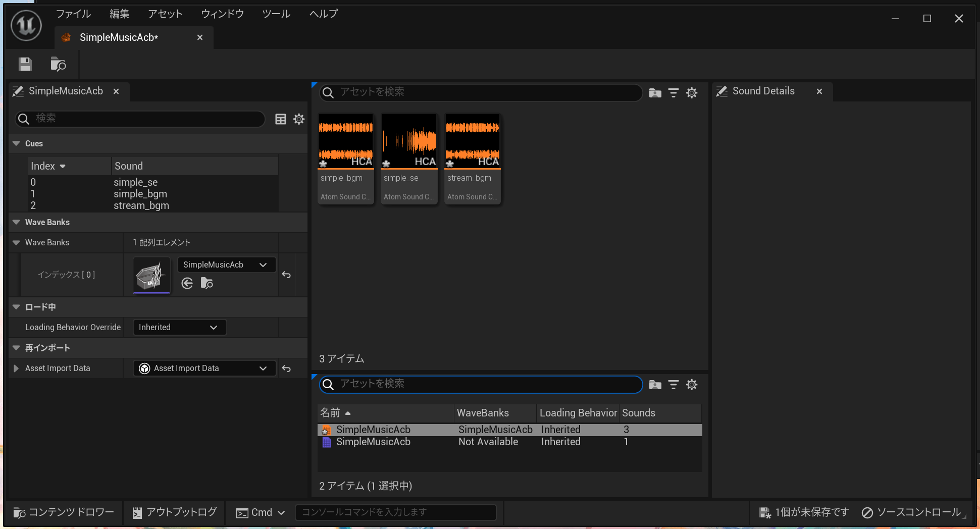The height and width of the screenshot is (529, 980).
Task: Open the ウィンドウ menu
Action: click(222, 14)
